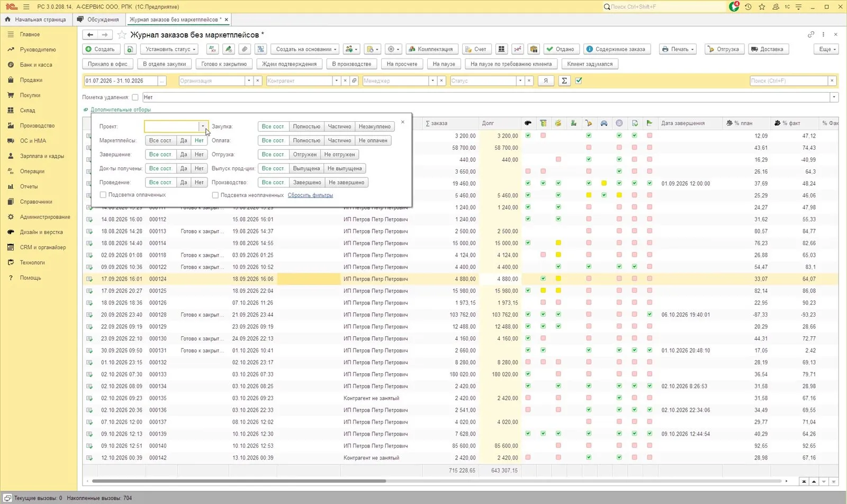The image size is (847, 504).
Task: Click the Создать button
Action: [100, 49]
